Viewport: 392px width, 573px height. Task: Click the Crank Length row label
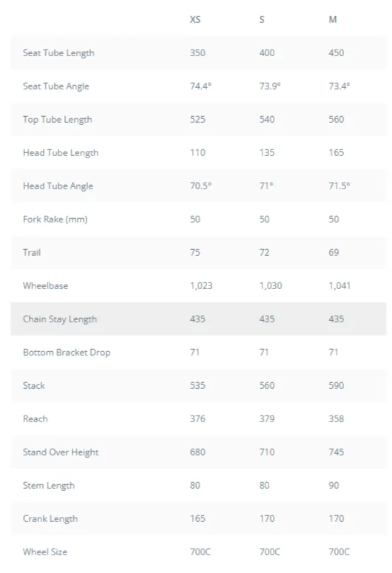click(x=50, y=518)
